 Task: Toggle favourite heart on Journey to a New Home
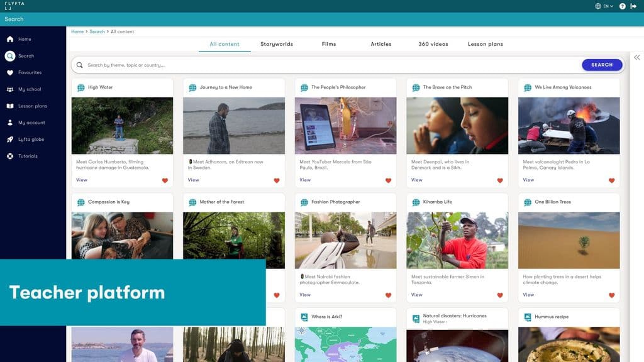[277, 180]
